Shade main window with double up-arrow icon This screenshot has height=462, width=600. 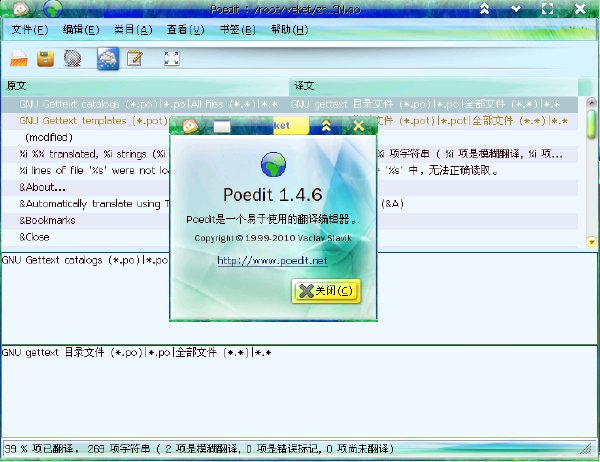click(484, 8)
